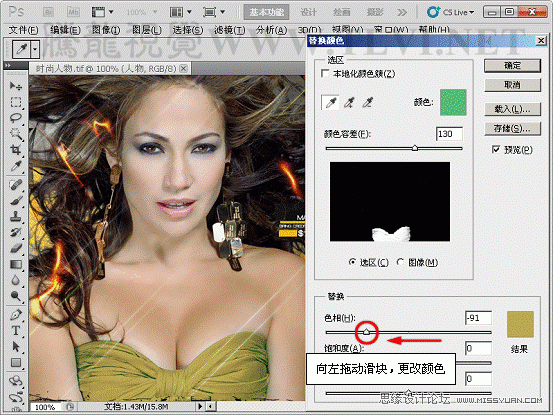Select the Crop tool
Viewport: 553px width, 415px height.
coord(16,150)
